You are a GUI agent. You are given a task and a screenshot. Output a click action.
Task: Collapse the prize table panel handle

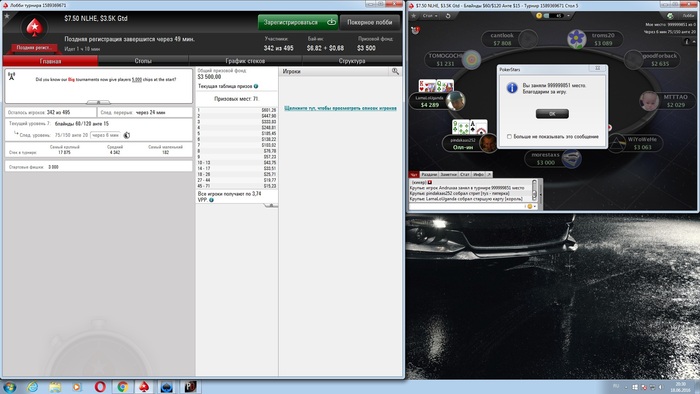point(271,205)
